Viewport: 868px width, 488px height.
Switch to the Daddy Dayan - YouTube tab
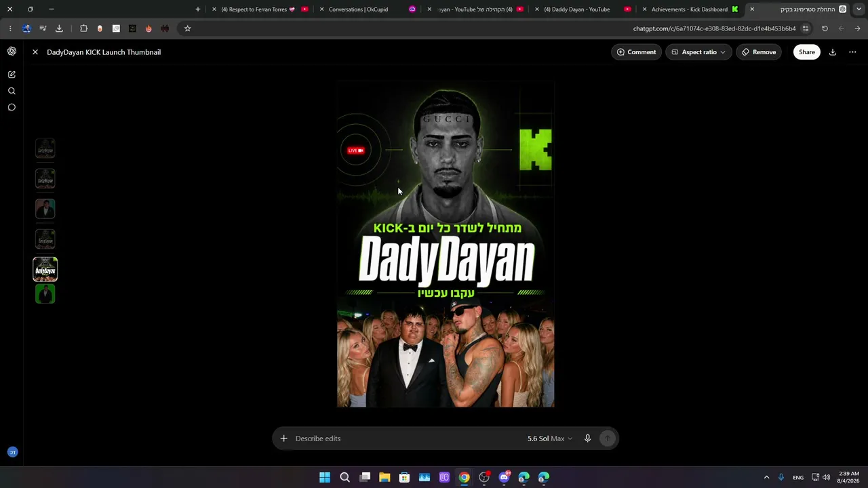[x=583, y=9]
